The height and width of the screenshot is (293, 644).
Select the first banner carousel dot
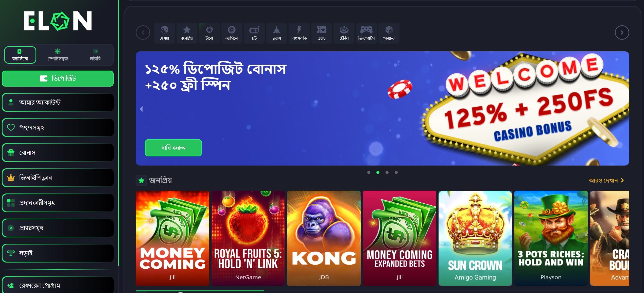(369, 172)
